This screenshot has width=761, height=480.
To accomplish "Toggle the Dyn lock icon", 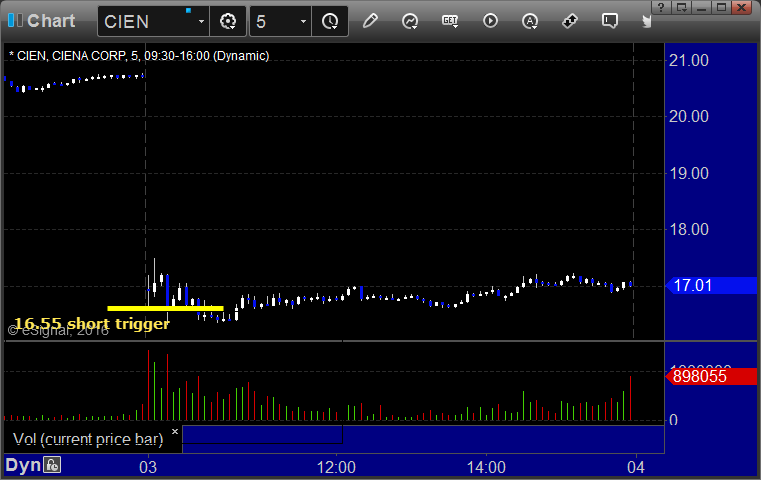I will 52,465.
